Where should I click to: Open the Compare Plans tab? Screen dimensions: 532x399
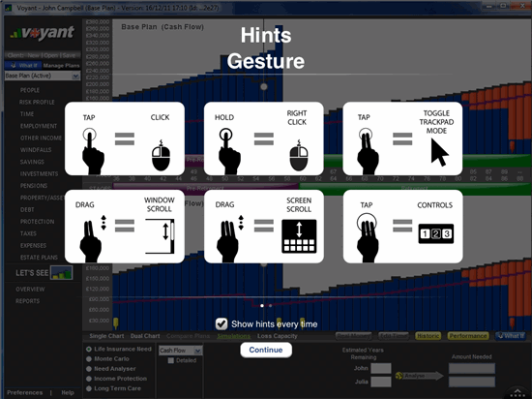point(189,336)
